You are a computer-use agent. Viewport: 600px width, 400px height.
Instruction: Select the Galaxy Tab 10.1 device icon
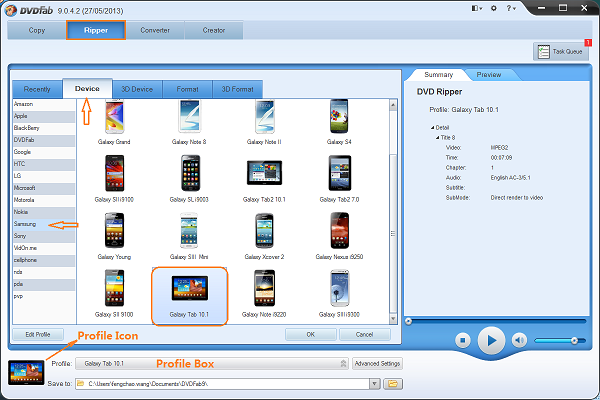(x=190, y=288)
